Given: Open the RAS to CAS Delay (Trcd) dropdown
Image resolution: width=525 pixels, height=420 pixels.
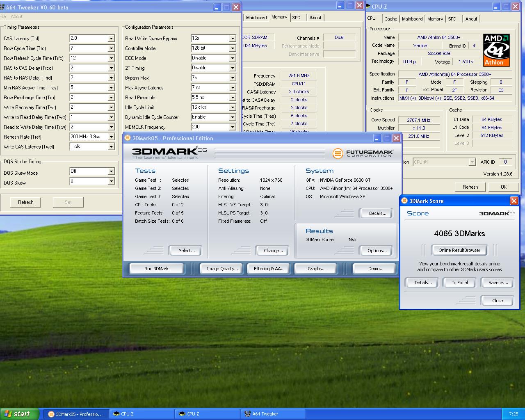Looking at the screenshot, I should coord(111,68).
